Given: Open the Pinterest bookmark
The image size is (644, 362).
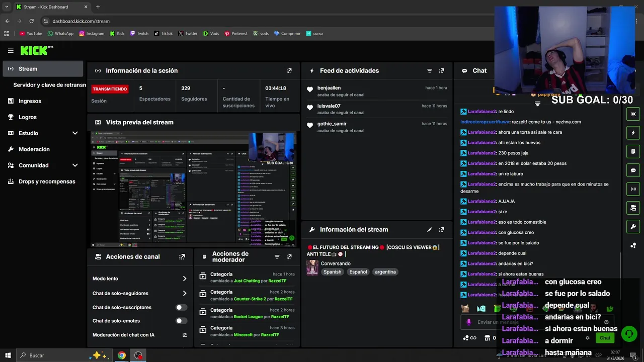Looking at the screenshot, I should click(x=236, y=34).
